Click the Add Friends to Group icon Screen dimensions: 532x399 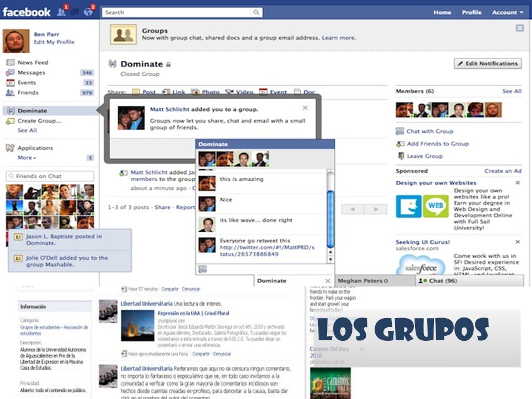400,144
